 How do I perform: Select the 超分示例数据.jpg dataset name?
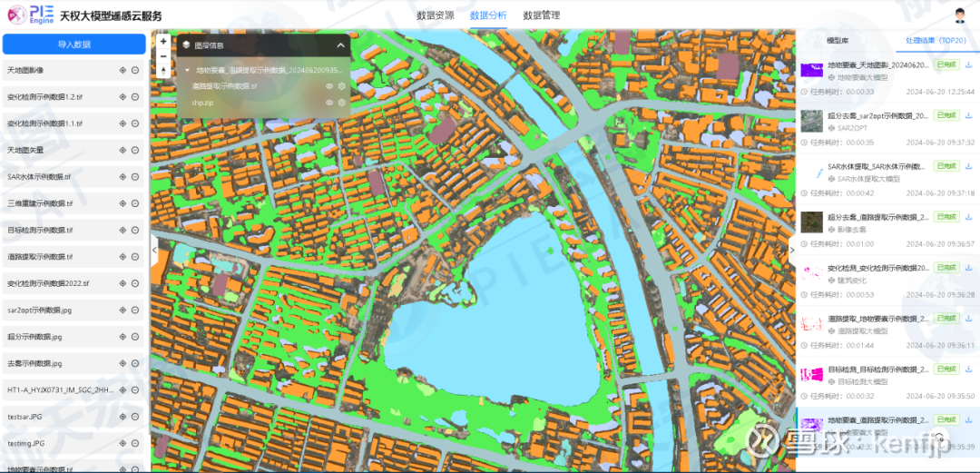(x=34, y=337)
